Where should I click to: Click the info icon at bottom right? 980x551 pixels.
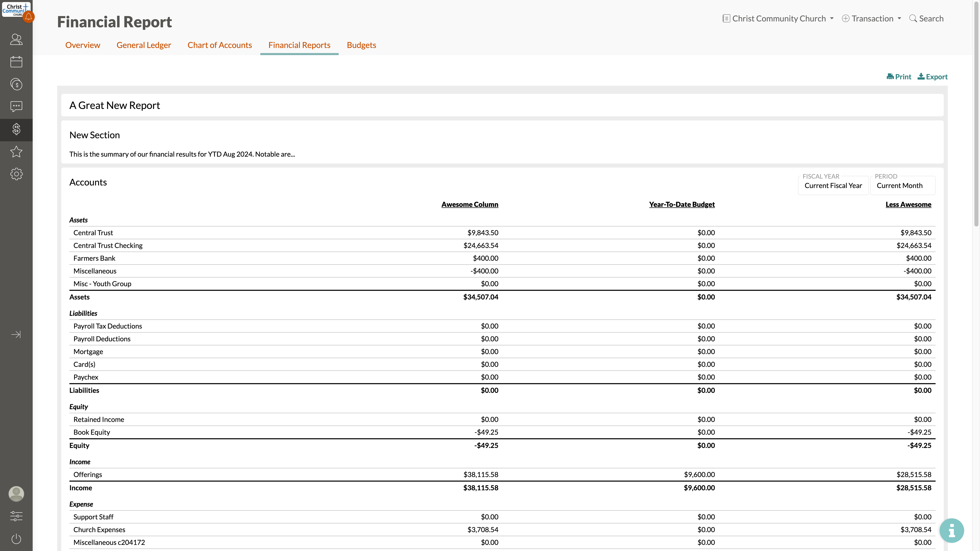[951, 530]
